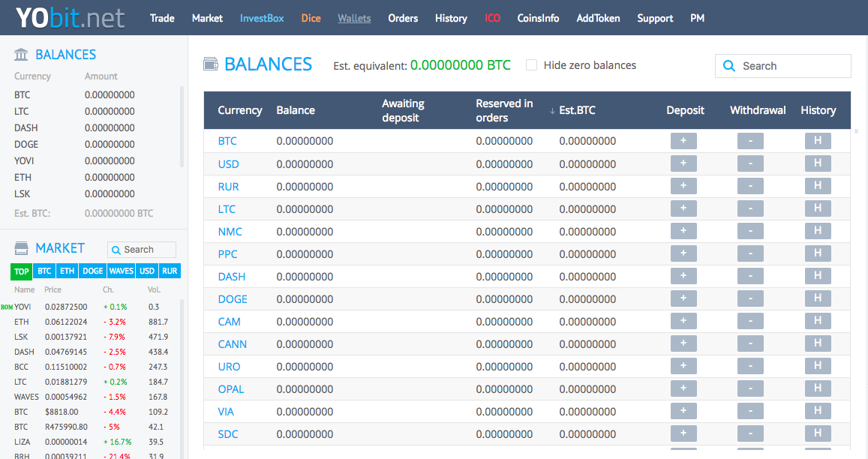Click the USD currency link in the table
Image resolution: width=868 pixels, height=459 pixels.
(x=228, y=164)
